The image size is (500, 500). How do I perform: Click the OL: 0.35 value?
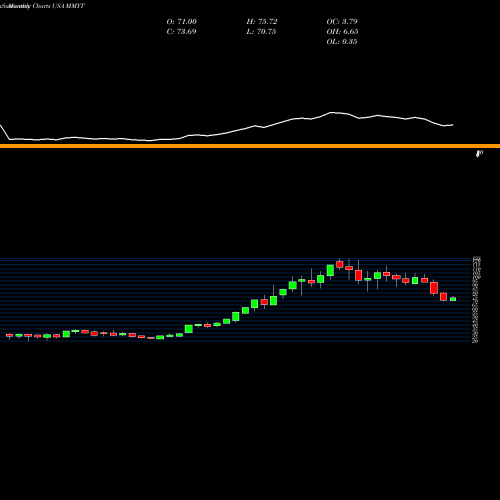pos(342,42)
